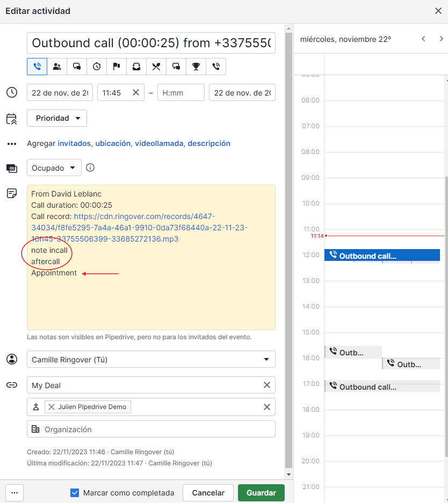Image resolution: width=448 pixels, height=503 pixels.
Task: Remove the Julien Pipedrive Demo chip
Action: point(52,407)
